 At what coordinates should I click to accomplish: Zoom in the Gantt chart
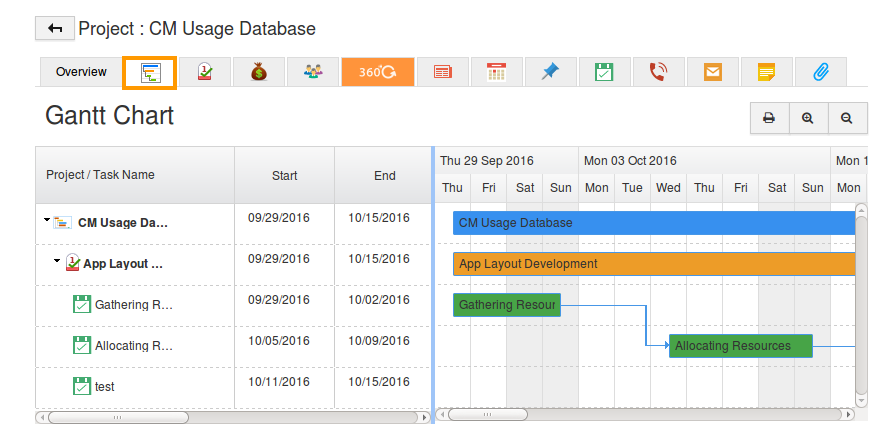pos(808,118)
